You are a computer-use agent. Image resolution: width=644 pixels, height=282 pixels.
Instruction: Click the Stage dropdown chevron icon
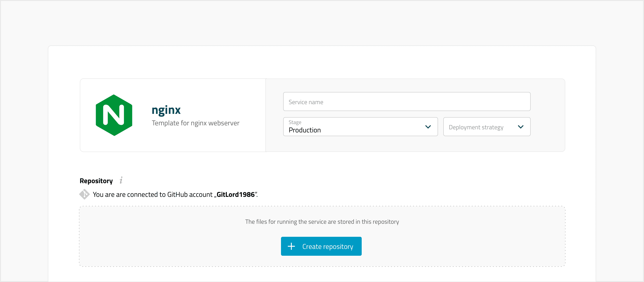tap(428, 127)
